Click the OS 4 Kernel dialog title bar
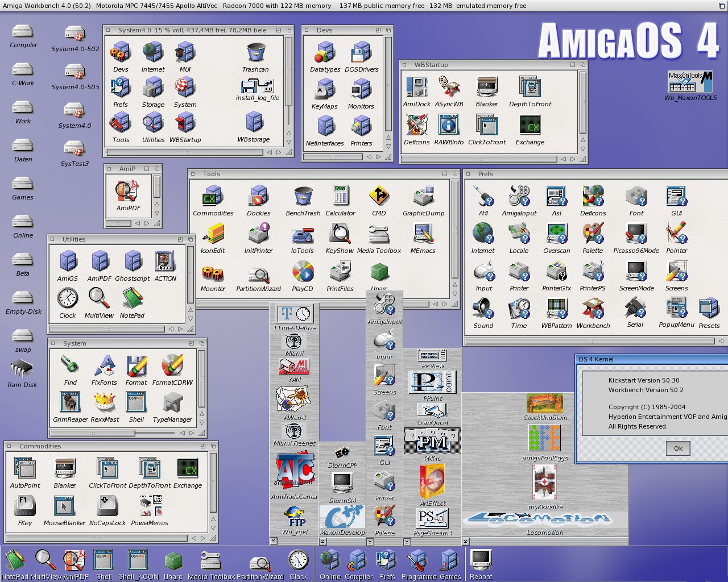 point(652,359)
